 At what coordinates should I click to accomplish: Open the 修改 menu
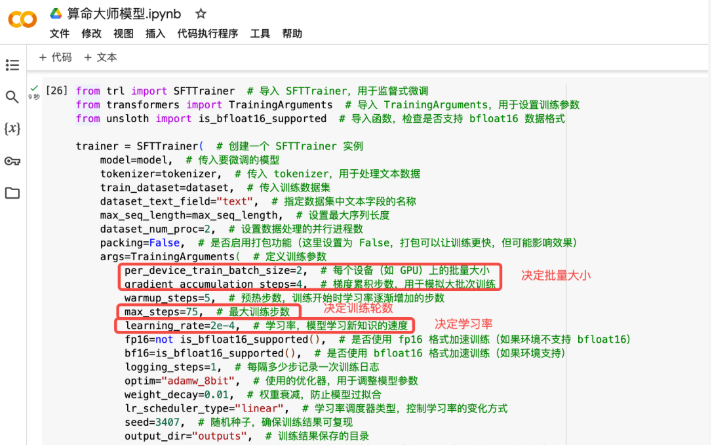[92, 34]
